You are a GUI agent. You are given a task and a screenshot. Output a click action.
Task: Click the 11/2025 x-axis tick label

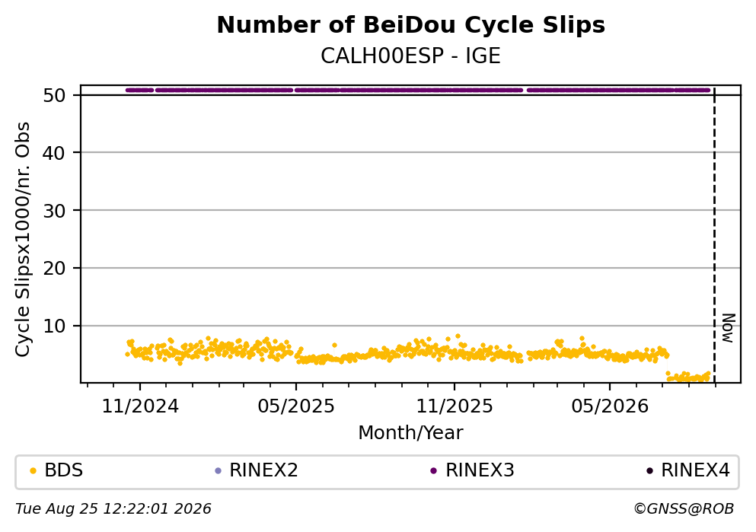point(455,406)
